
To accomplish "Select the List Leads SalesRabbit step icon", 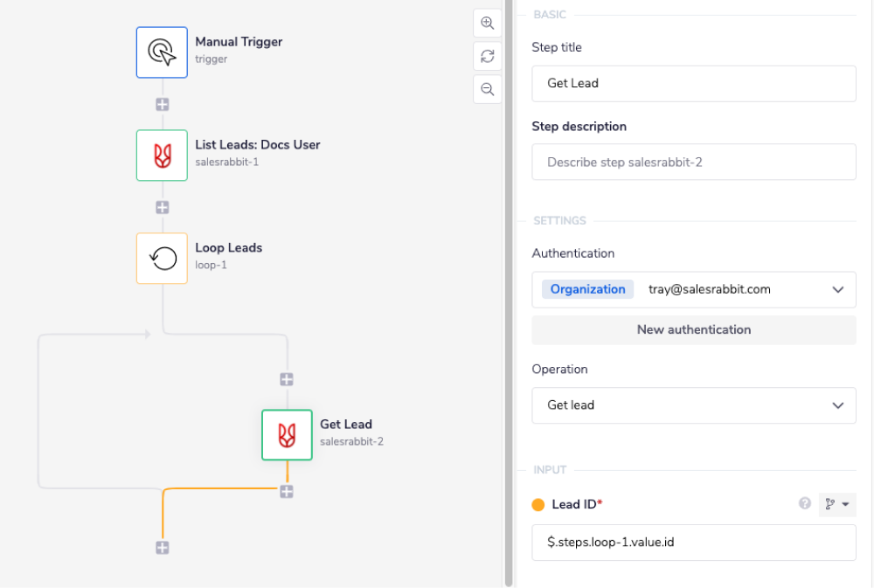I will pyautogui.click(x=162, y=156).
